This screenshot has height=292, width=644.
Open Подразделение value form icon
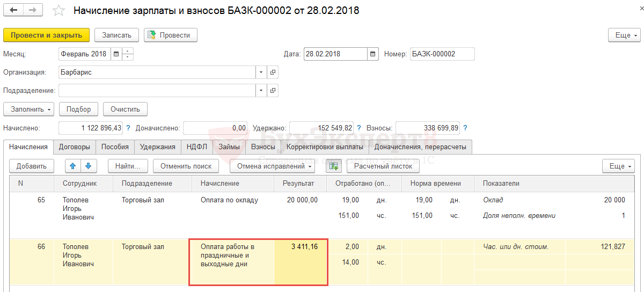click(273, 90)
